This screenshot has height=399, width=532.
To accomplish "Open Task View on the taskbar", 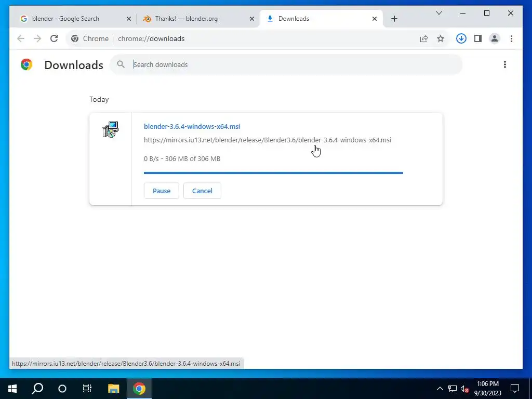I will [87, 389].
